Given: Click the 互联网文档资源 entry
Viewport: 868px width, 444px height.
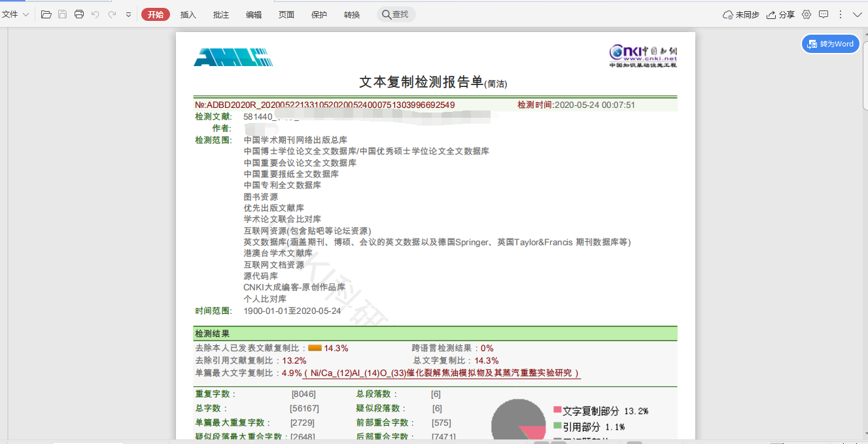Looking at the screenshot, I should click(x=274, y=265).
